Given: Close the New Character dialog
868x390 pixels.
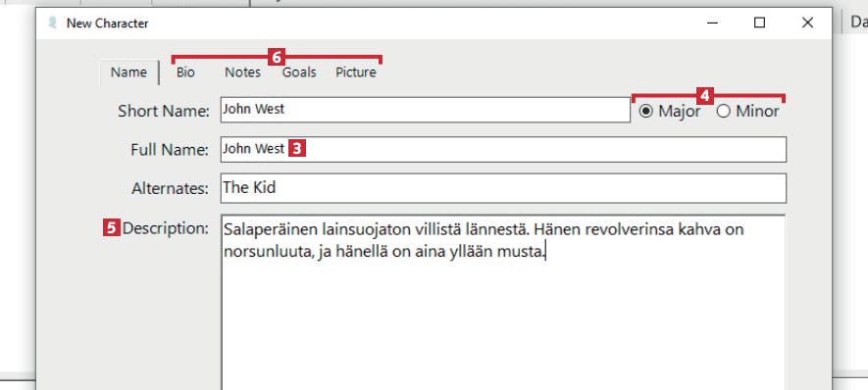Looking at the screenshot, I should (x=807, y=23).
